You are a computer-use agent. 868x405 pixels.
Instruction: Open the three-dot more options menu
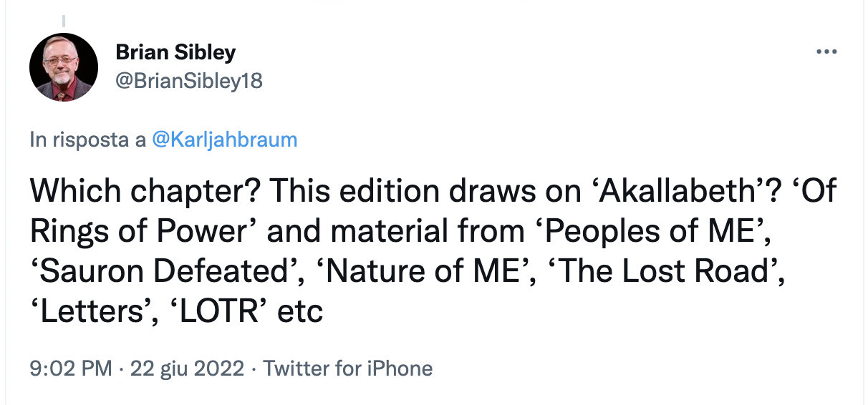pos(826,53)
